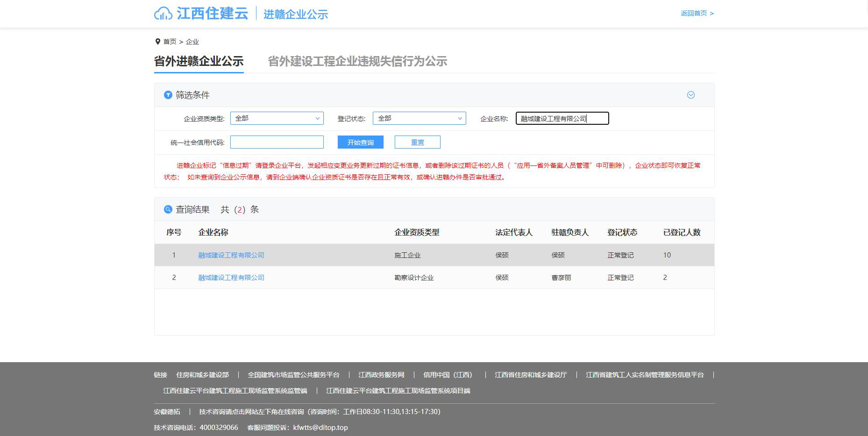Screen dimensions: 868x436
Task: Click the 驻赣负责人 name 侯硕 in row 1
Action: (558, 255)
